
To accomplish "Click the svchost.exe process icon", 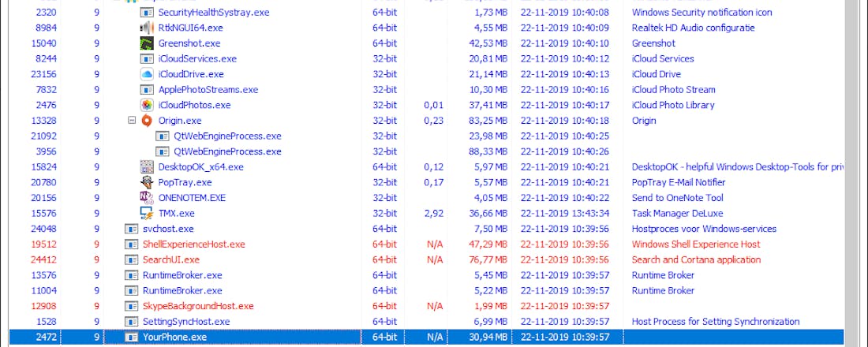I will [x=131, y=229].
